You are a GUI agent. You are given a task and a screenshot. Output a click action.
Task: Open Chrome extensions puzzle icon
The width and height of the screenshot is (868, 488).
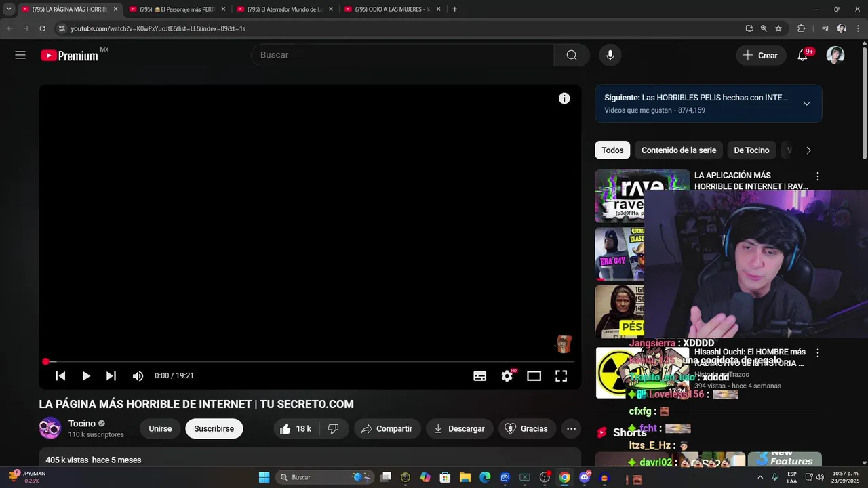pos(801,28)
